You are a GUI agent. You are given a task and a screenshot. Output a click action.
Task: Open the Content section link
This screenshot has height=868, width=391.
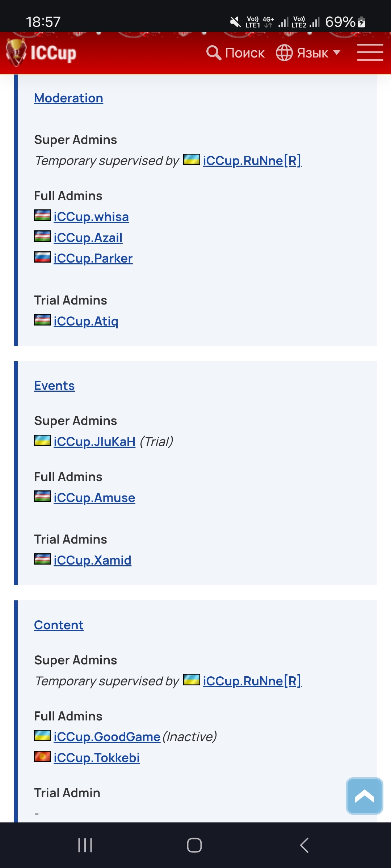[x=59, y=625]
